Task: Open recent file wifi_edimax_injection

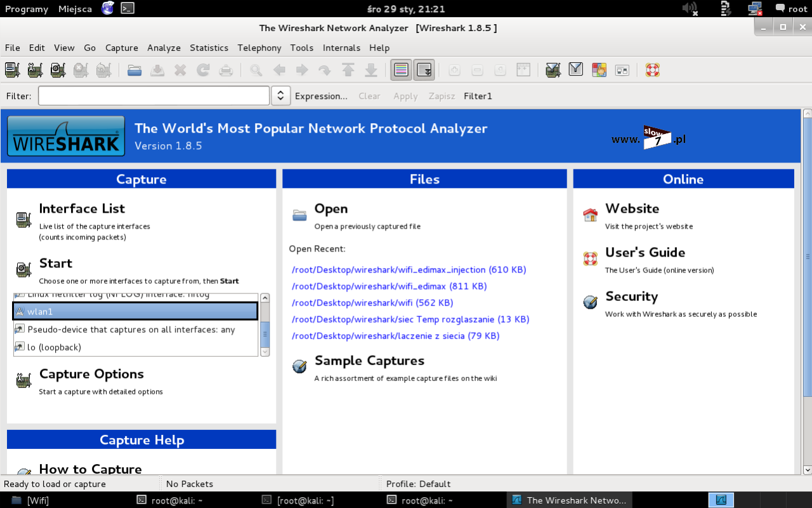Action: click(409, 269)
